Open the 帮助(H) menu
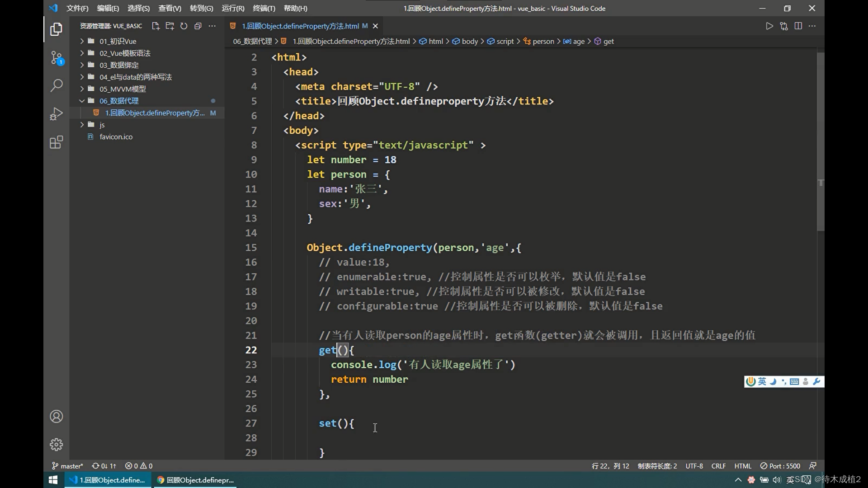868x488 pixels. (x=296, y=8)
